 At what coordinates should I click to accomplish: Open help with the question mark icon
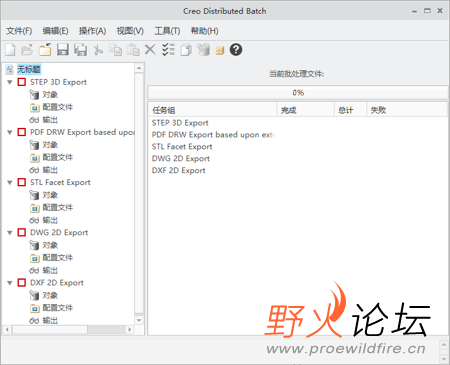[x=236, y=50]
